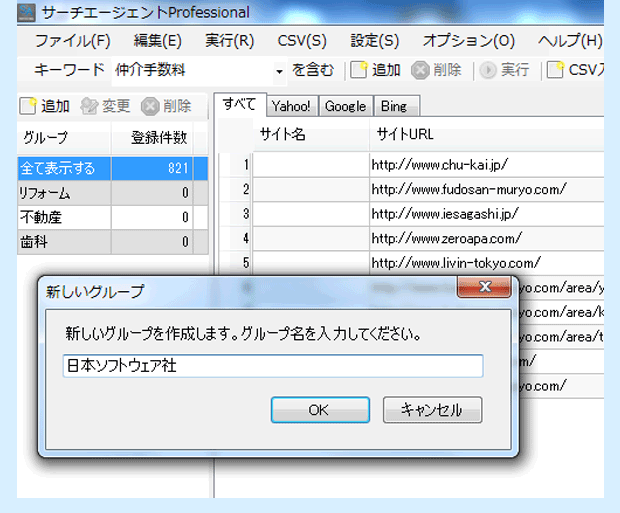620x513 pixels.
Task: Click the SA application icon in the title bar
Action: click(26, 12)
